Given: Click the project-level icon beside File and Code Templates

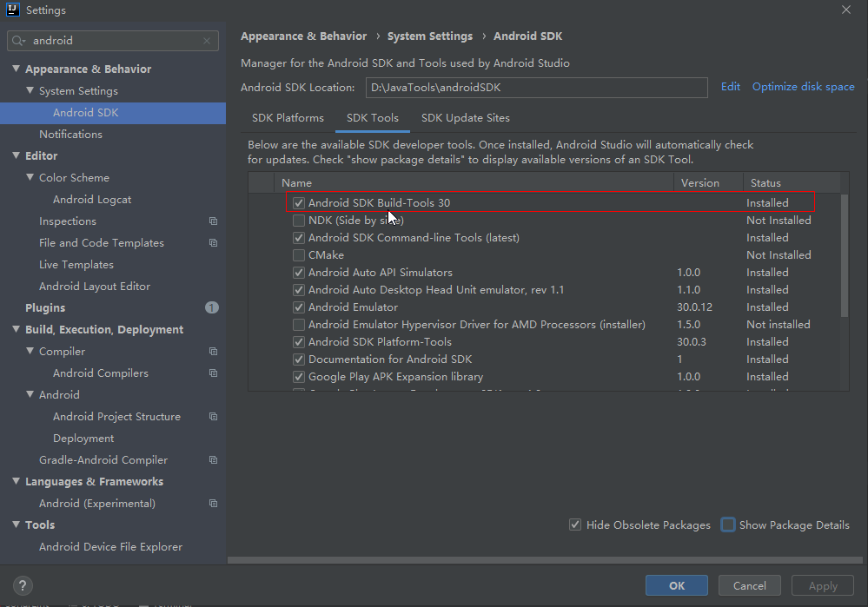Looking at the screenshot, I should tap(213, 242).
